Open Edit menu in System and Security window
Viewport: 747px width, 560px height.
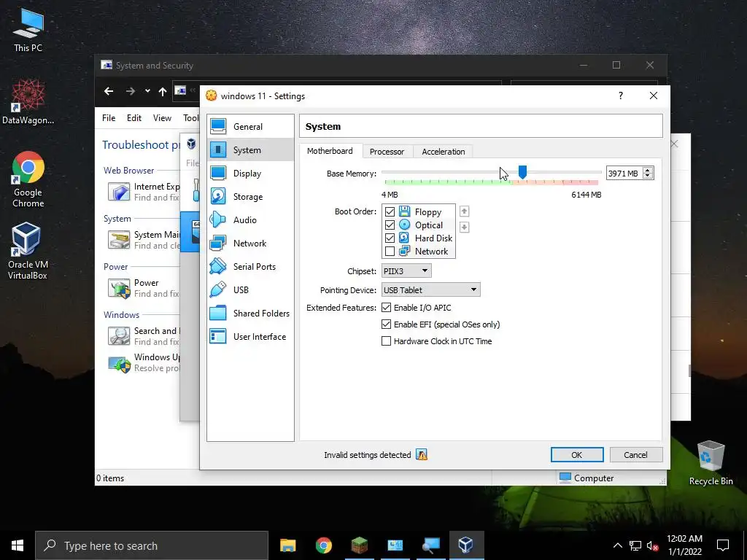pos(134,117)
